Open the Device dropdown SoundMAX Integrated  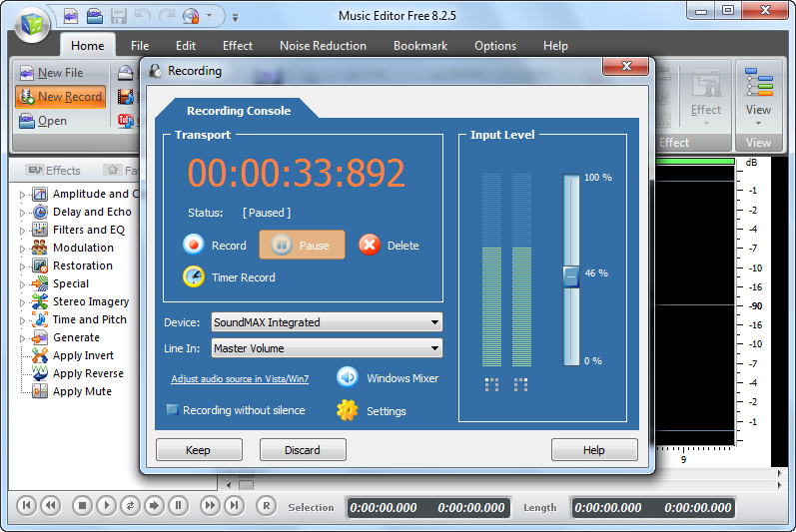pyautogui.click(x=327, y=322)
